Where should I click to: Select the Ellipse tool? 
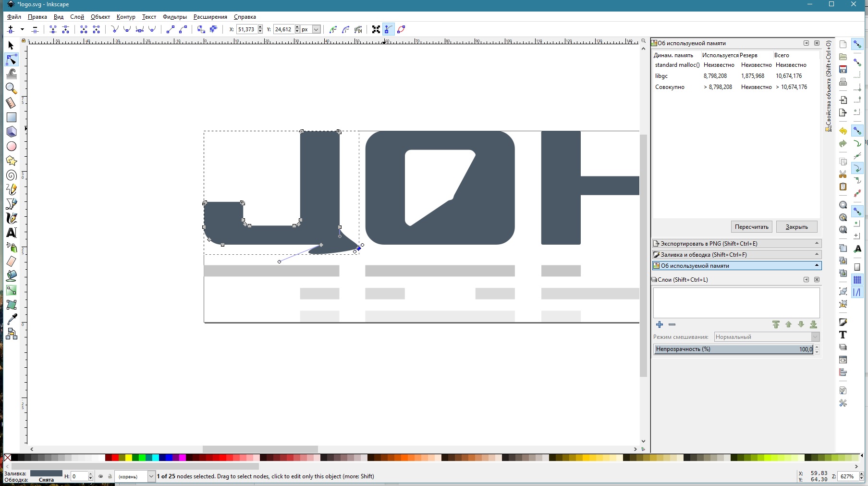point(12,146)
